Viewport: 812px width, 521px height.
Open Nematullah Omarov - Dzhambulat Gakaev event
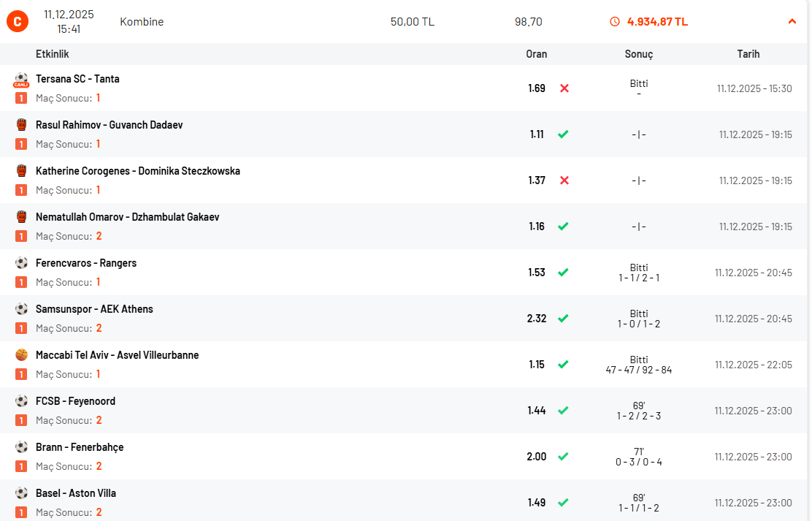[x=127, y=217]
